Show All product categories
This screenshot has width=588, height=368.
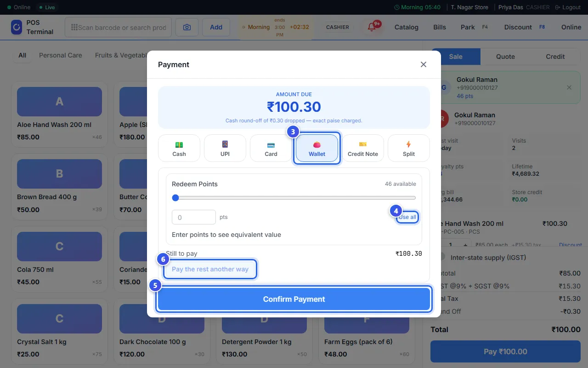coord(22,55)
